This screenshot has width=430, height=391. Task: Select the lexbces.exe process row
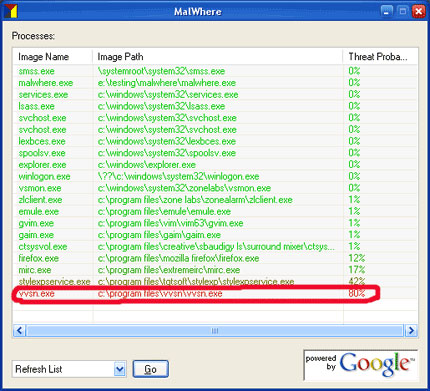(x=215, y=141)
